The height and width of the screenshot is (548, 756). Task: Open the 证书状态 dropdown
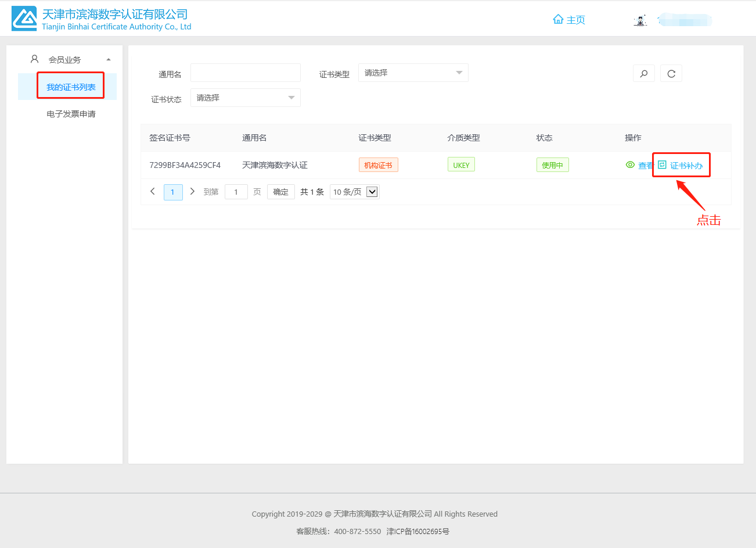coord(245,98)
